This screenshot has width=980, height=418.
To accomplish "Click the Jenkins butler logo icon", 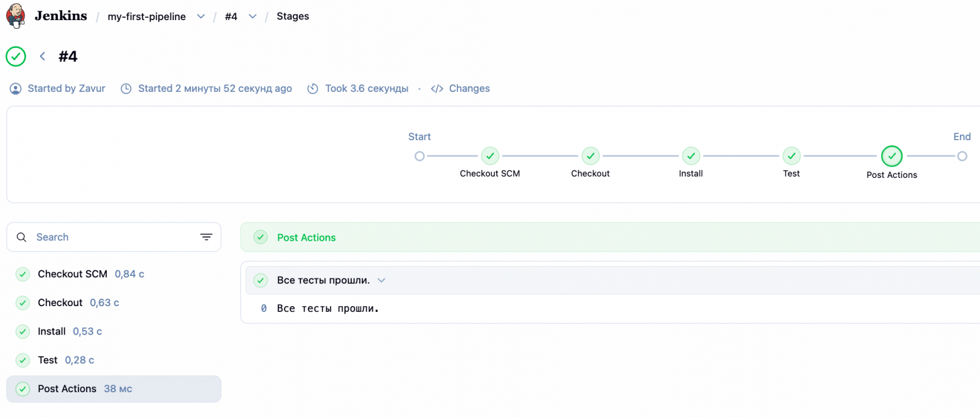I will 16,16.
